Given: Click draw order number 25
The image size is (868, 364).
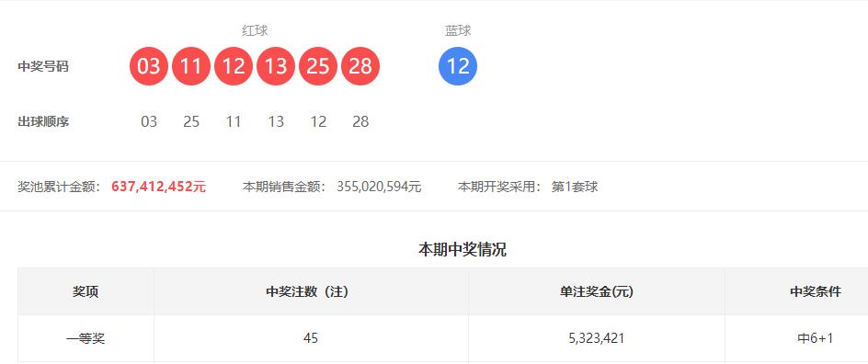Looking at the screenshot, I should [x=191, y=121].
